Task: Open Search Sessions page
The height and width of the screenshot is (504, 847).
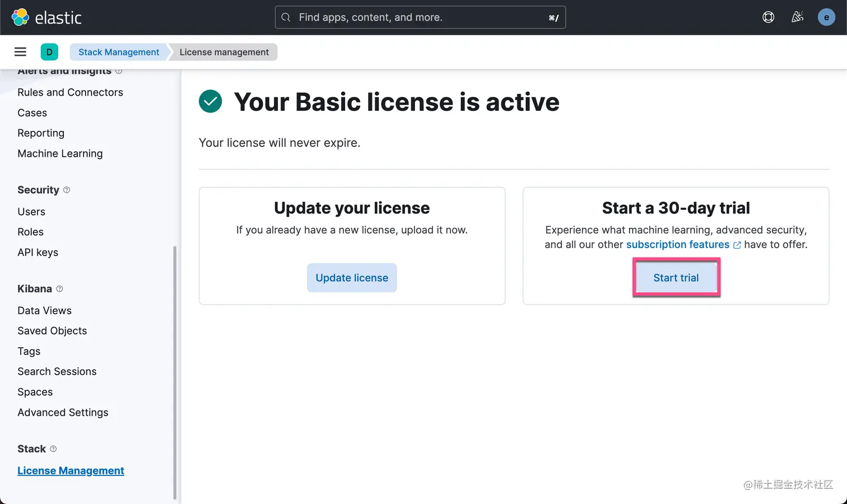Action: 57,372
